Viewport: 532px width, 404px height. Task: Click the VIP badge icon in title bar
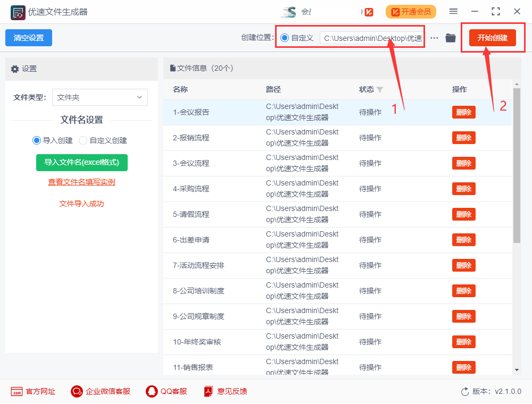coord(368,11)
